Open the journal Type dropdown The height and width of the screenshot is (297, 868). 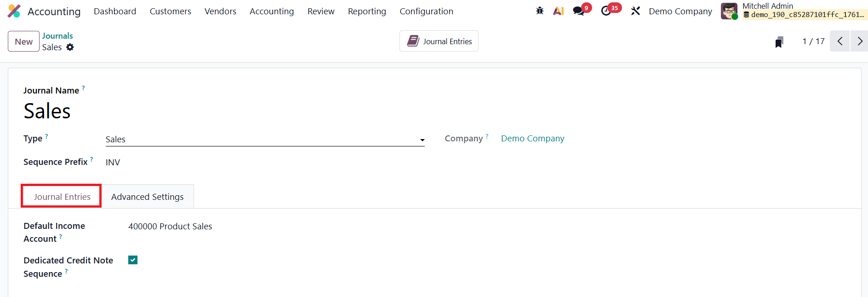coord(265,140)
